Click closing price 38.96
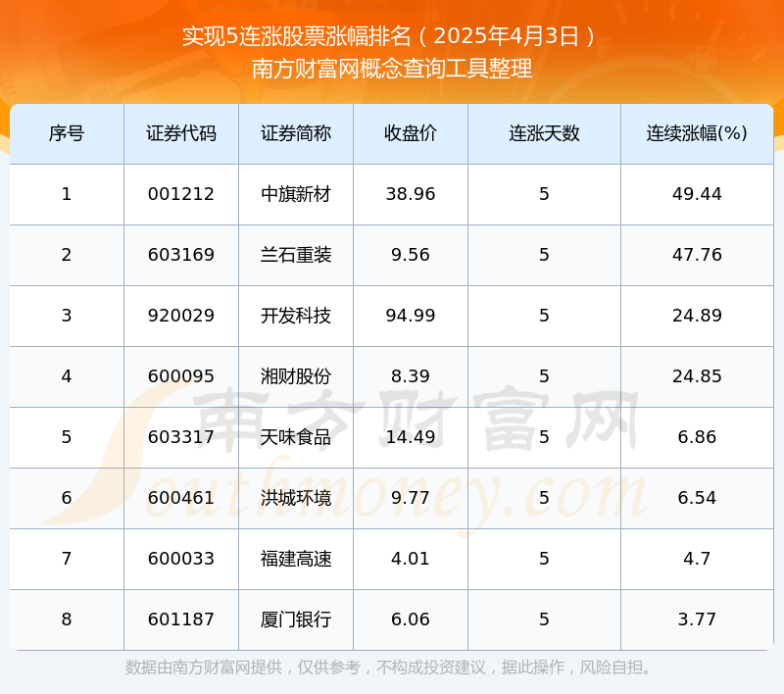 pyautogui.click(x=411, y=194)
